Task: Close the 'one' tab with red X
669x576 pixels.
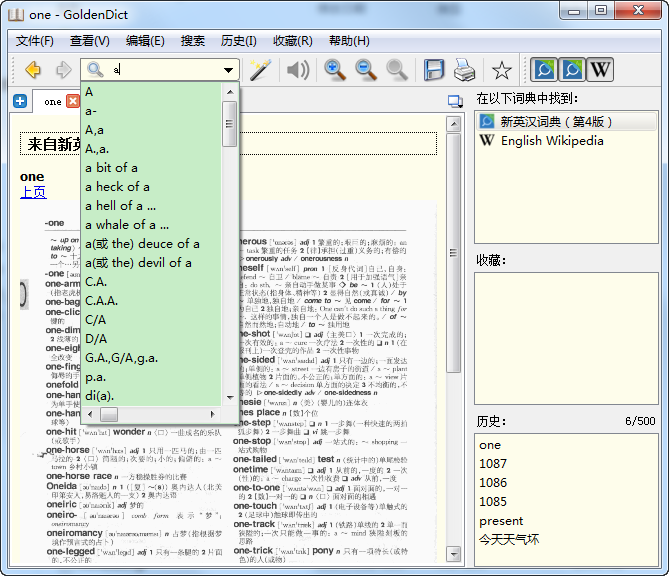Action: pyautogui.click(x=73, y=101)
